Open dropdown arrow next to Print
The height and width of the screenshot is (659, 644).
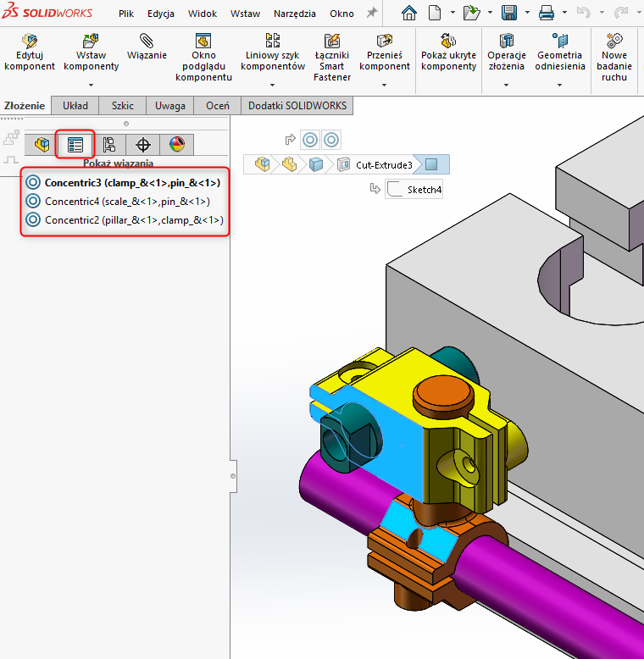click(564, 13)
